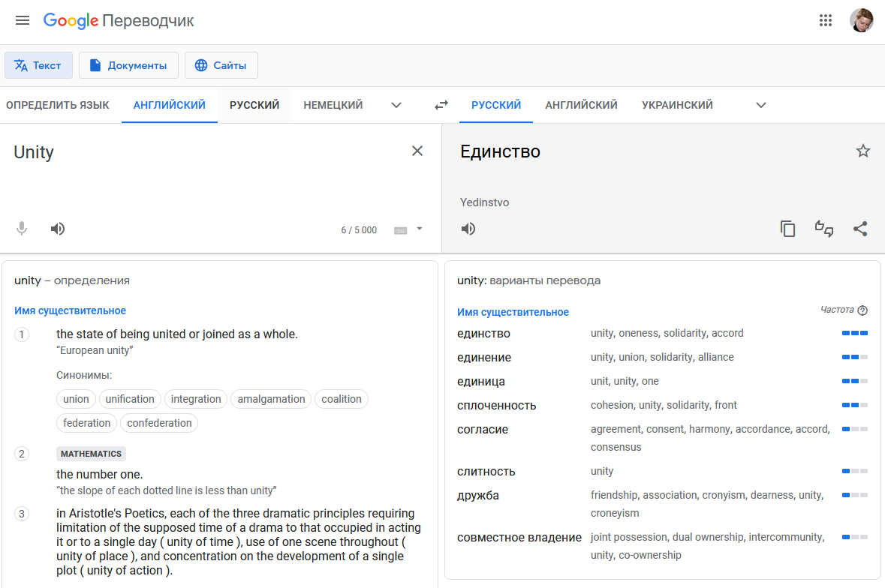Select Английский as target language
The height and width of the screenshot is (588, 885).
(581, 105)
